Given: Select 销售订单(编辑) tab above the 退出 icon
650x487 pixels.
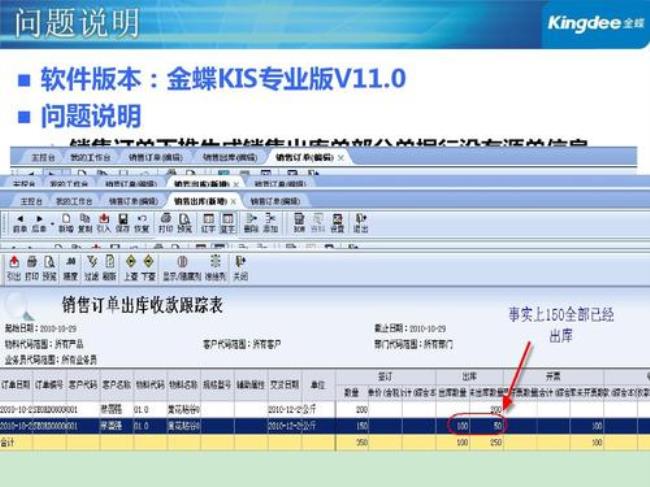Looking at the screenshot, I should tap(275, 201).
